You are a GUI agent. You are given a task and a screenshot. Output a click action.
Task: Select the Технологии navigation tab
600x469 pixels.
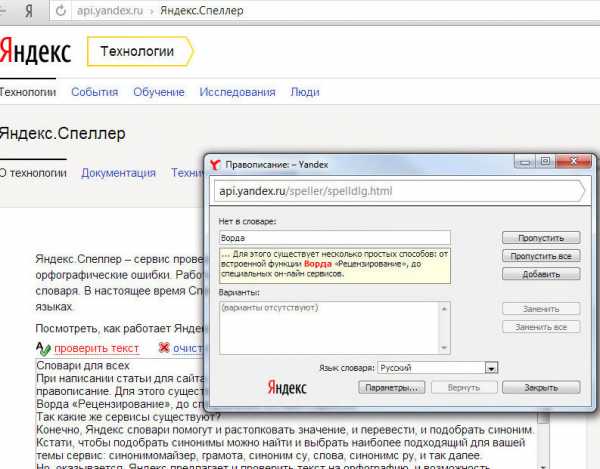tap(28, 92)
